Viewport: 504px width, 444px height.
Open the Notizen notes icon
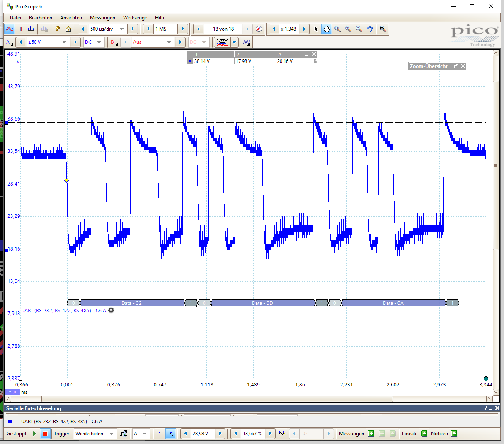(x=454, y=434)
